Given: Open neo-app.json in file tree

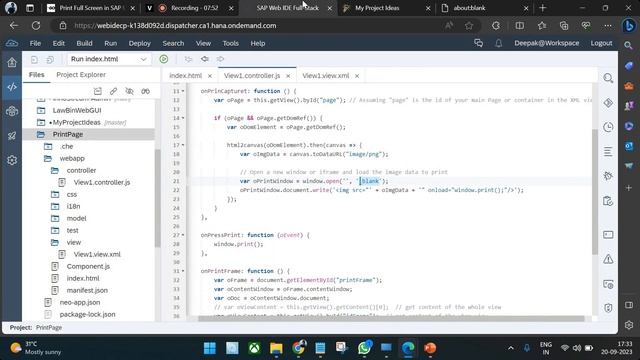Looking at the screenshot, I should coord(80,302).
